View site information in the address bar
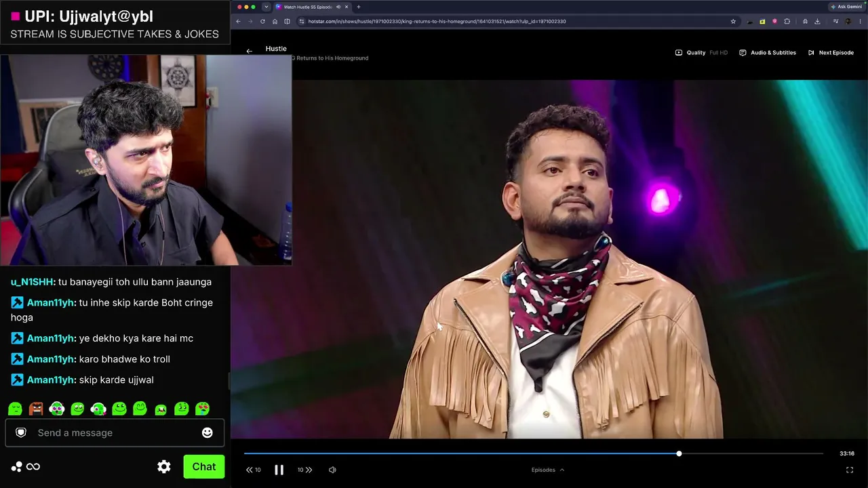Viewport: 868px width, 488px height. pos(301,21)
